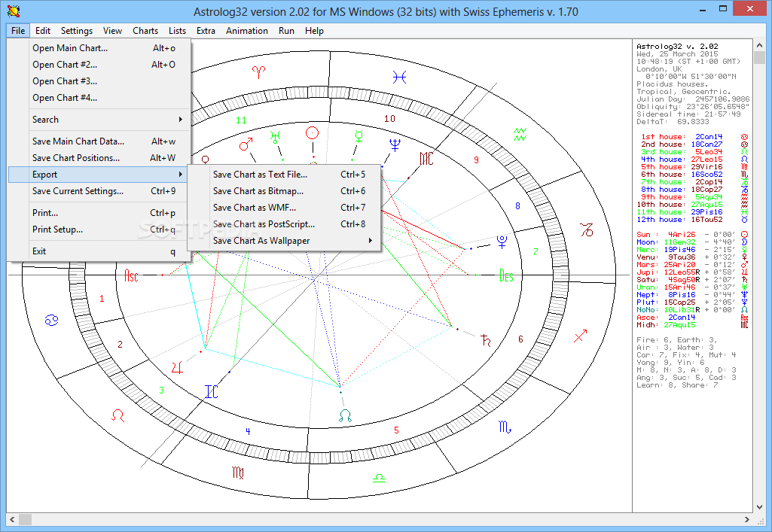Image resolution: width=772 pixels, height=532 pixels.
Task: Click the Mars symbol in the chart
Action: click(x=246, y=144)
